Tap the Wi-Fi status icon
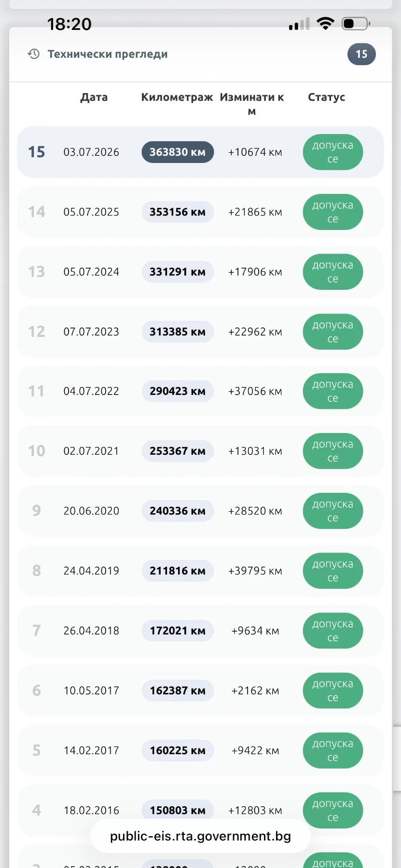Image resolution: width=401 pixels, height=868 pixels. pos(326,23)
